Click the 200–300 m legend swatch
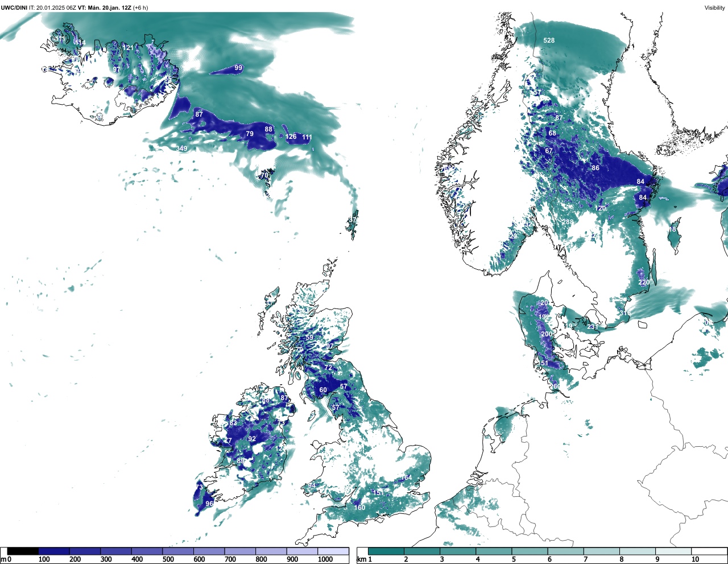Screen dimensions: 728x564 [x=85, y=551]
